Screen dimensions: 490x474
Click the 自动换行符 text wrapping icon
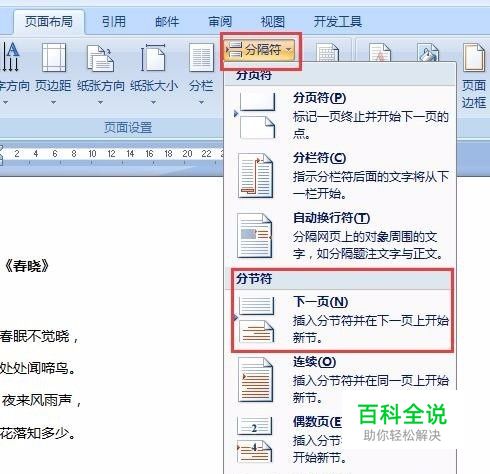[x=255, y=236]
